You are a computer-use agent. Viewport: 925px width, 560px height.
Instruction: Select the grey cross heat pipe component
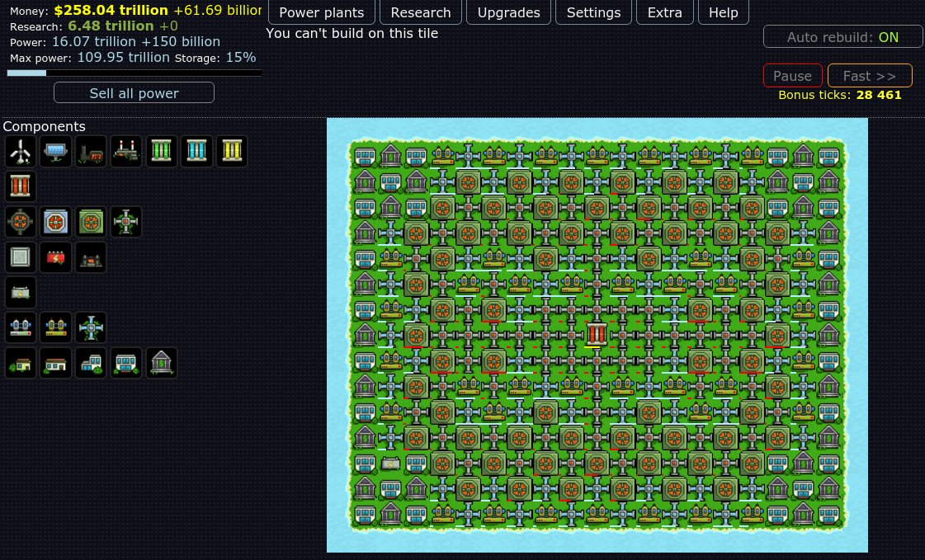126,222
